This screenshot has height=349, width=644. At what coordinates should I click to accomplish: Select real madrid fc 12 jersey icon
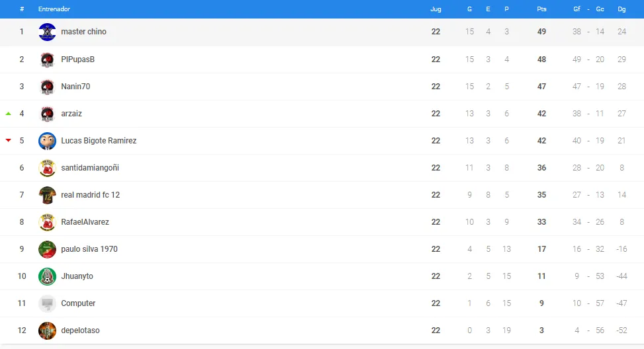pyautogui.click(x=47, y=195)
